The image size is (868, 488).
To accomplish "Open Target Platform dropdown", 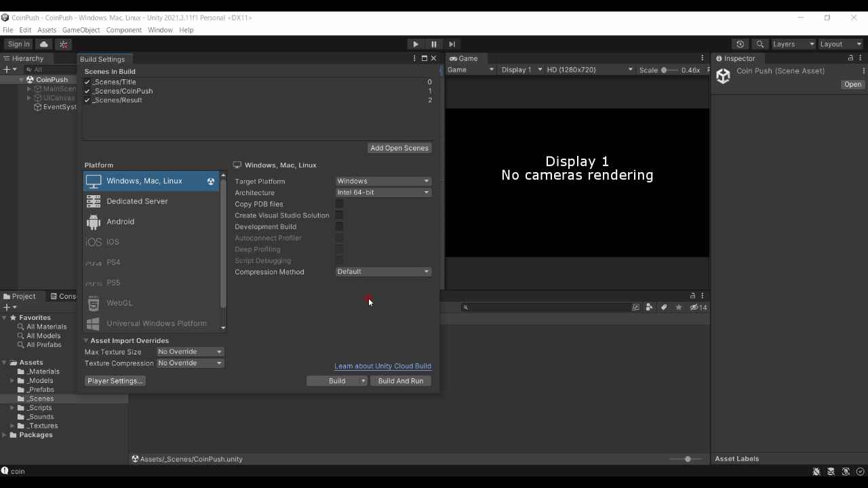I will pyautogui.click(x=383, y=181).
